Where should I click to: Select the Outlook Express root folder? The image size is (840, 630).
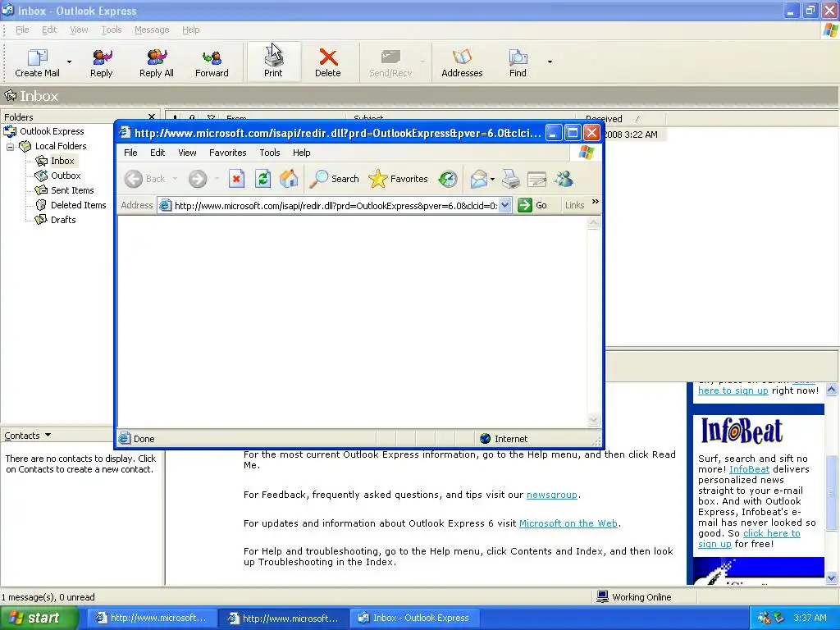[x=52, y=131]
